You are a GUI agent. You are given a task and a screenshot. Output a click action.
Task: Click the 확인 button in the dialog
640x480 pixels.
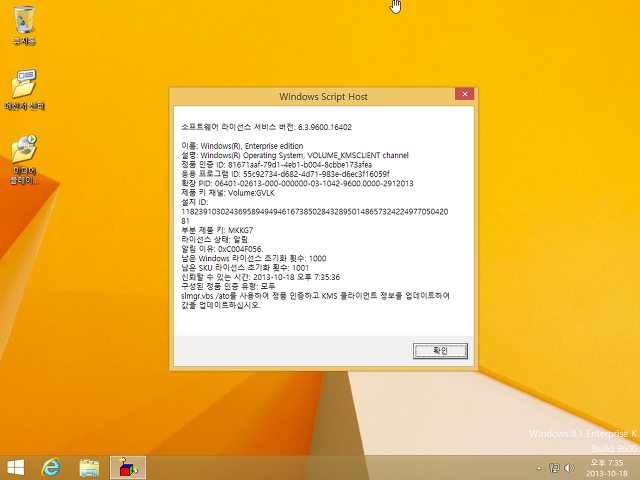(440, 351)
